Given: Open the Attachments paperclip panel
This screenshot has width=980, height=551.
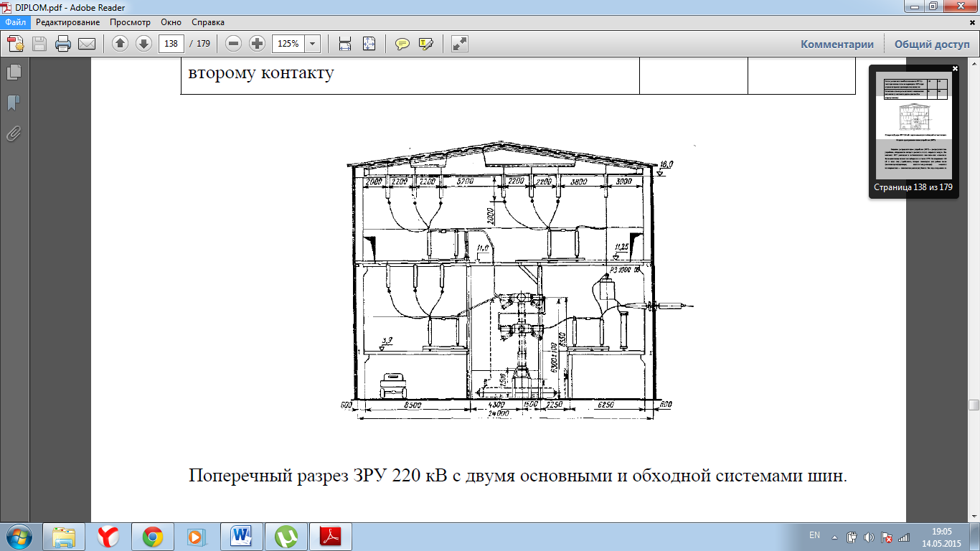Looking at the screenshot, I should pyautogui.click(x=13, y=133).
